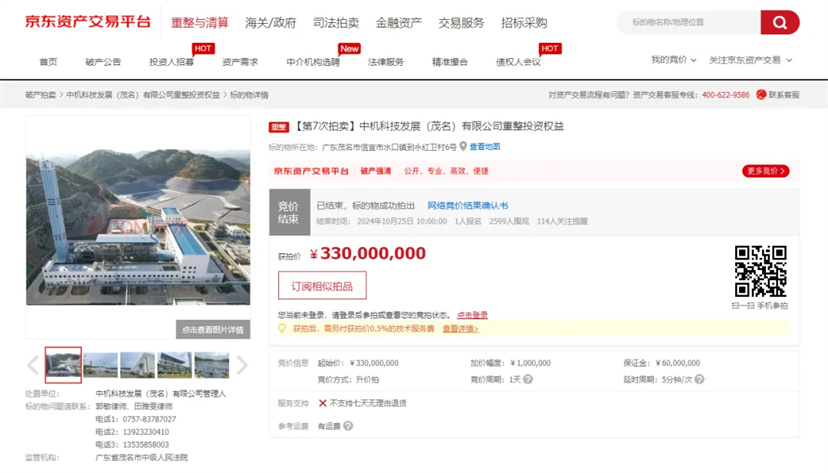Viewport: 828px width, 473px height.
Task: Expand the 我的竞价 dropdown
Action: [673, 60]
